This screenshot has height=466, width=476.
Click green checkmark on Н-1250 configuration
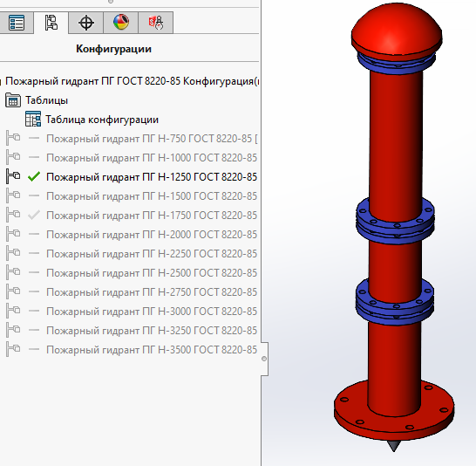[x=34, y=176]
